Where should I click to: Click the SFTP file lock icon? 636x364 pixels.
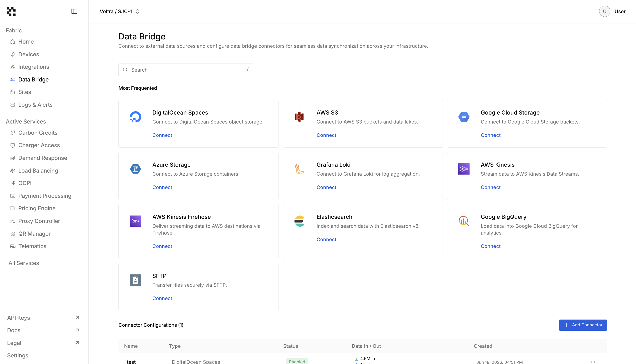tap(135, 280)
